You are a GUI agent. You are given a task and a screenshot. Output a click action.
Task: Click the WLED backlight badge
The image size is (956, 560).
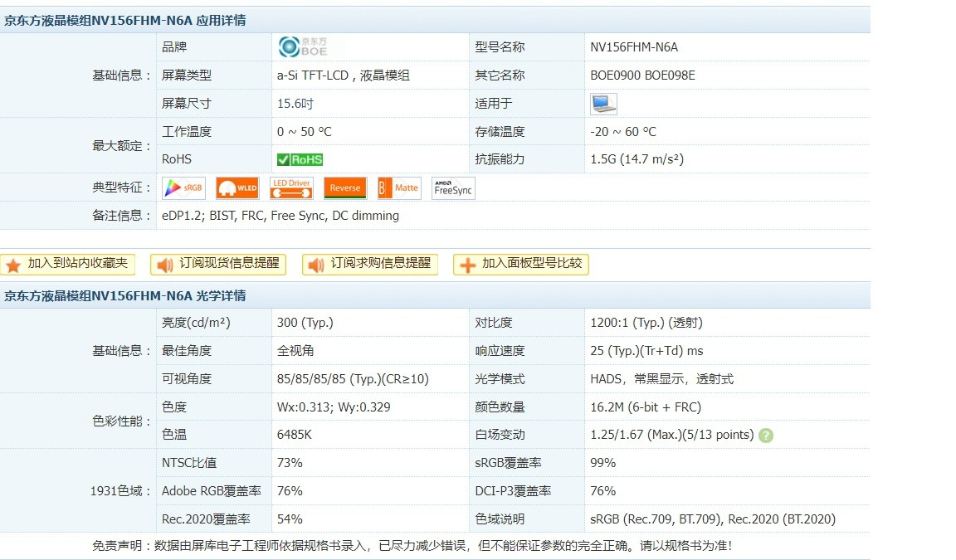pos(237,187)
